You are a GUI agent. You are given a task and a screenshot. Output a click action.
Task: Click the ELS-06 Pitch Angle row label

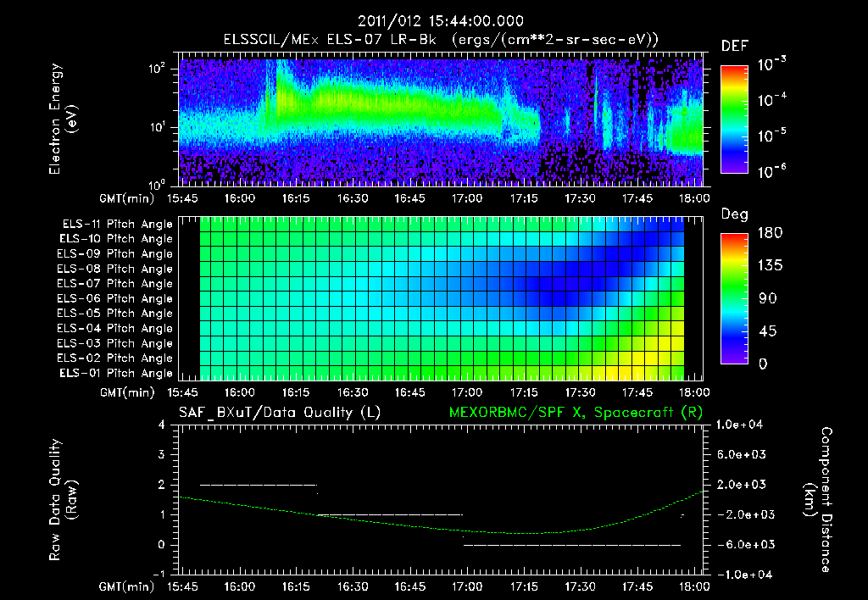114,298
